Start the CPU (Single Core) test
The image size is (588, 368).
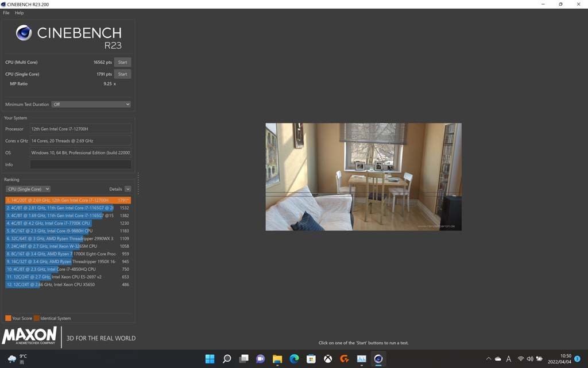coord(122,74)
